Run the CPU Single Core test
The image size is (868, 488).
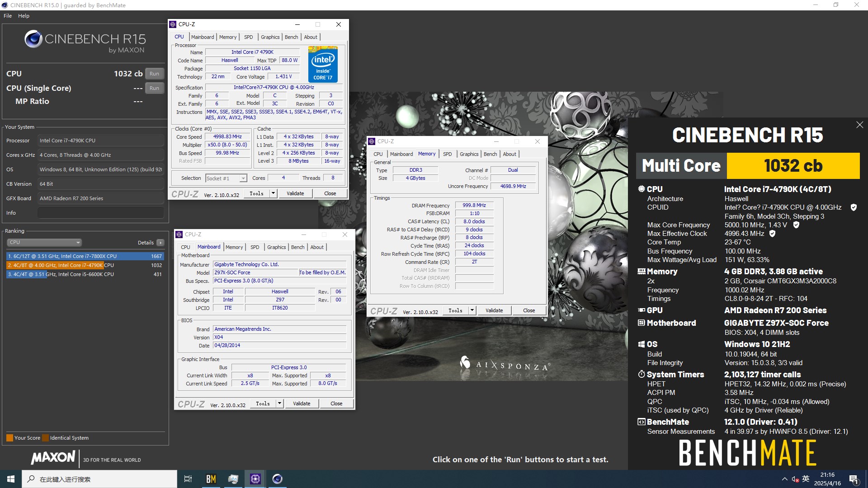click(154, 88)
